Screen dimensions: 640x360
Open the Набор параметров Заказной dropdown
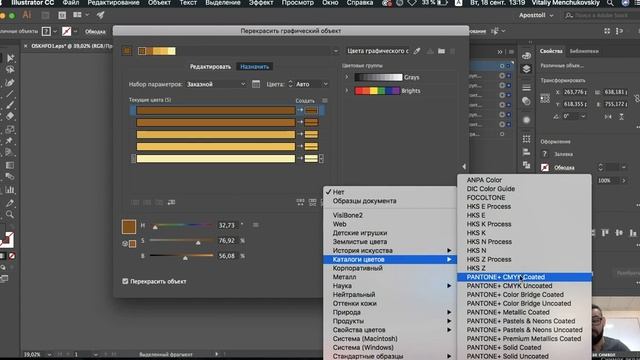216,84
